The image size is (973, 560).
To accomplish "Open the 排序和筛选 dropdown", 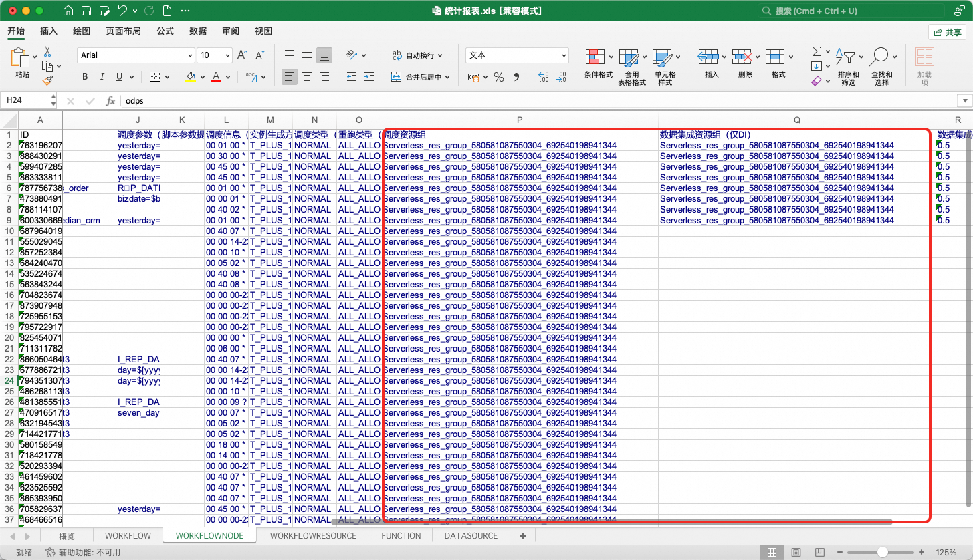I will tap(849, 66).
